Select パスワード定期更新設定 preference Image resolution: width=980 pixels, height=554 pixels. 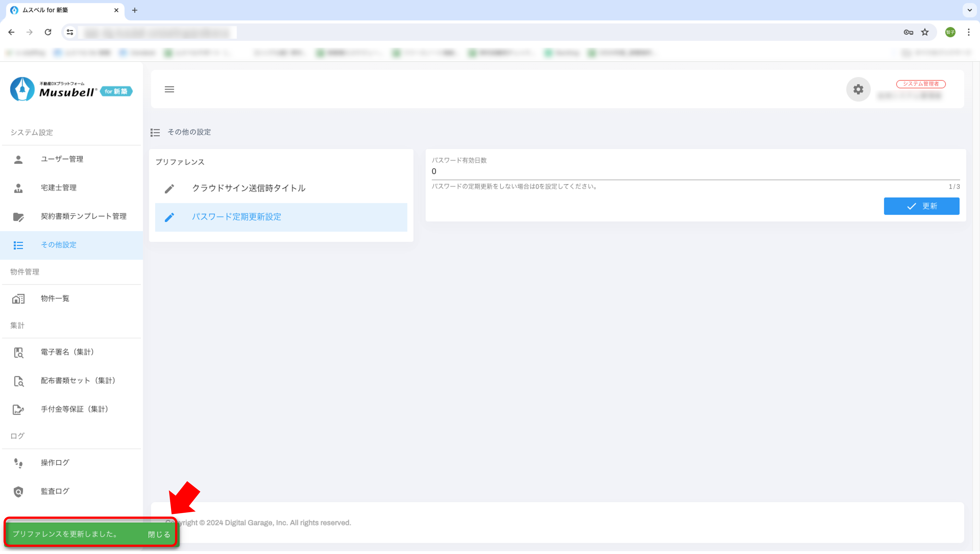236,217
